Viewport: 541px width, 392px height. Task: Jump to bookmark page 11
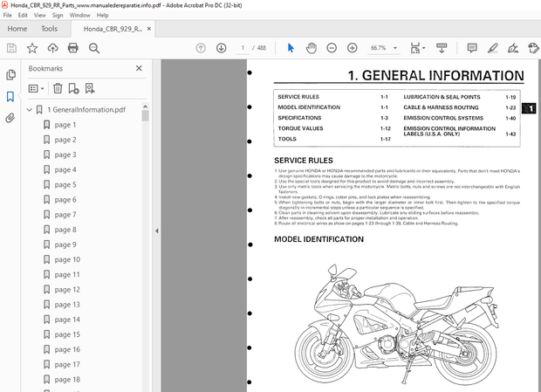click(x=67, y=275)
